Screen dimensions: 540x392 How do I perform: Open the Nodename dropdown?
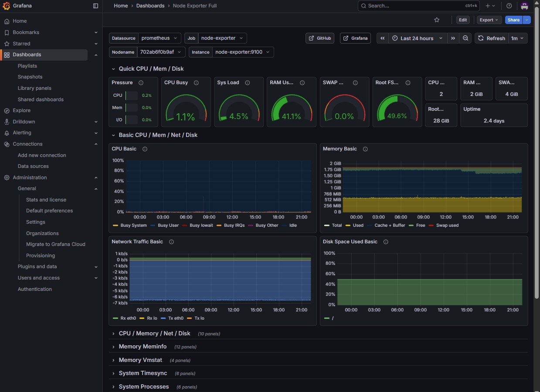161,52
